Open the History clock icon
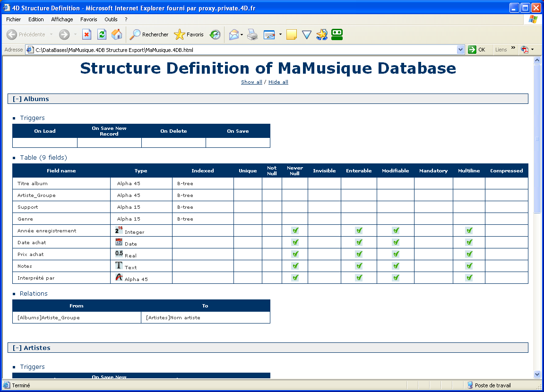The width and height of the screenshot is (544, 392). coord(215,34)
